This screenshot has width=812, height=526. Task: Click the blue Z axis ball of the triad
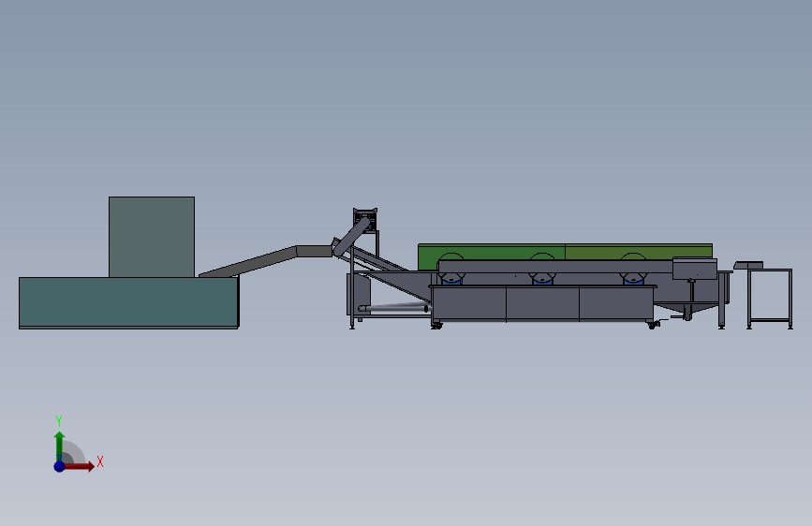[x=60, y=466]
